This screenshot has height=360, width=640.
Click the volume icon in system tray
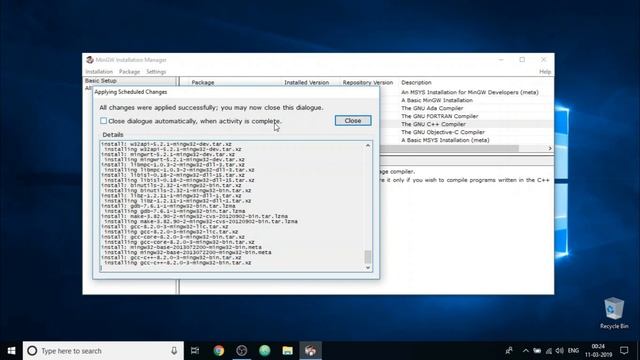560,351
